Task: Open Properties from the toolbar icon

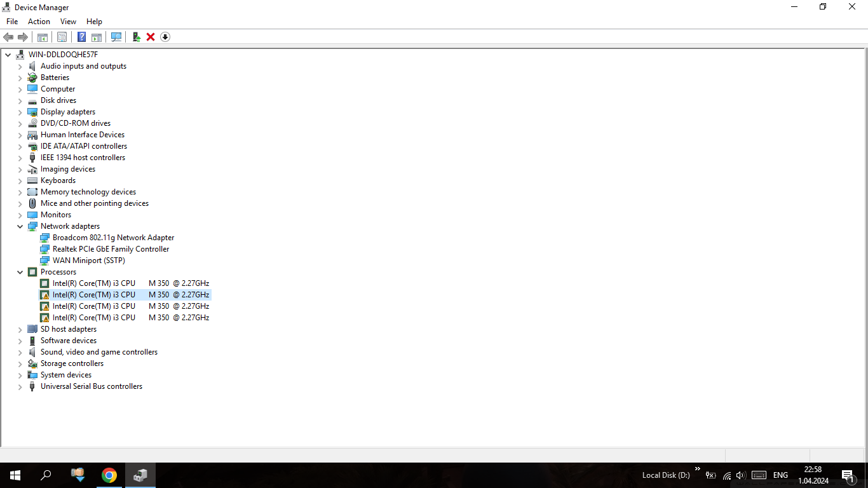Action: pyautogui.click(x=62, y=37)
